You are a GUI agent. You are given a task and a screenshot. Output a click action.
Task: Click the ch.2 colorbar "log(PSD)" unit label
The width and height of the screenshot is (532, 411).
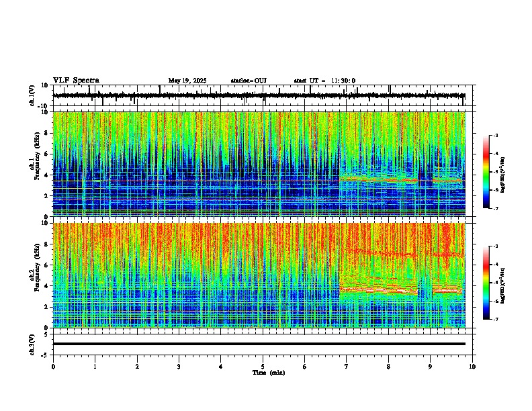coord(502,285)
